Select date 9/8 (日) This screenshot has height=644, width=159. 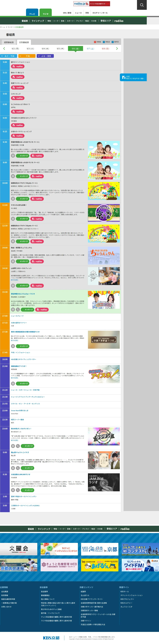click(105, 48)
